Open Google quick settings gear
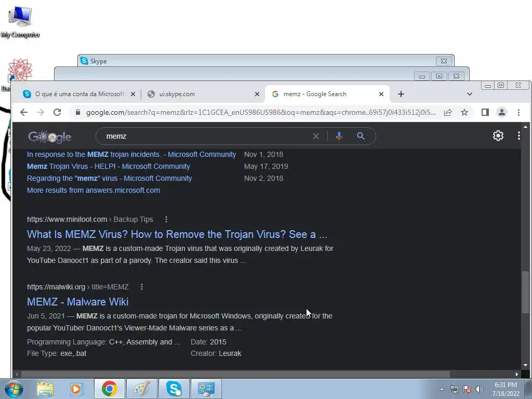 (x=498, y=136)
